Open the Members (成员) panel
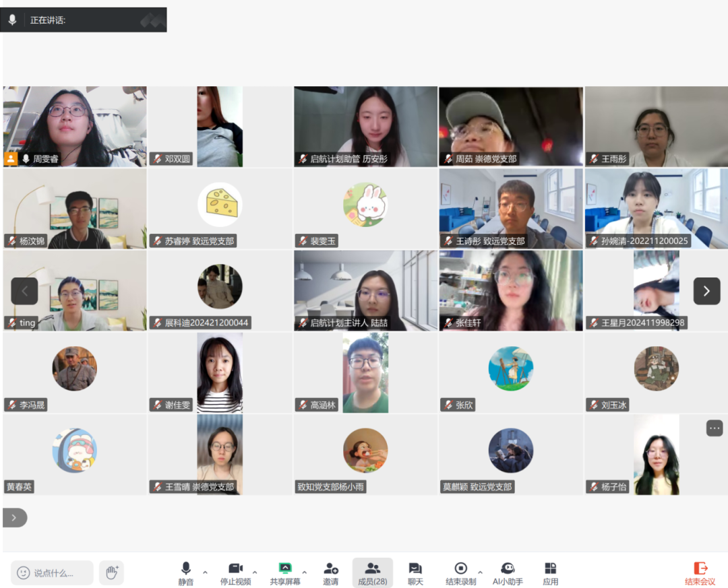The image size is (728, 588). 372,573
